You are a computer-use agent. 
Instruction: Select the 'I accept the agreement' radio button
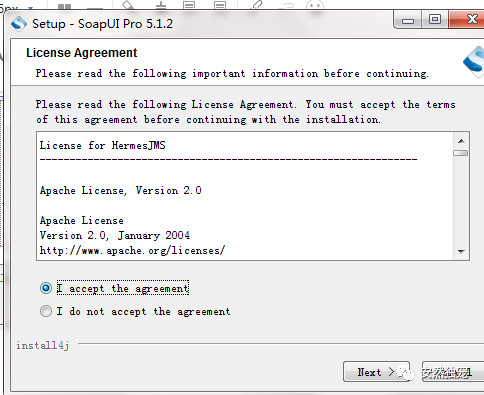(46, 288)
